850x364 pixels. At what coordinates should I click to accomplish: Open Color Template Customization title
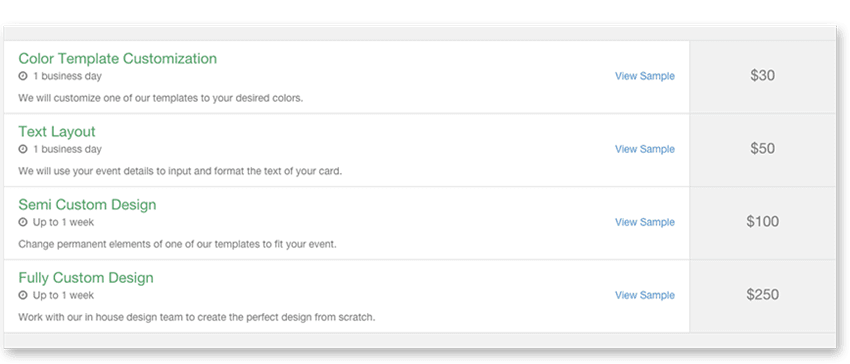click(118, 59)
